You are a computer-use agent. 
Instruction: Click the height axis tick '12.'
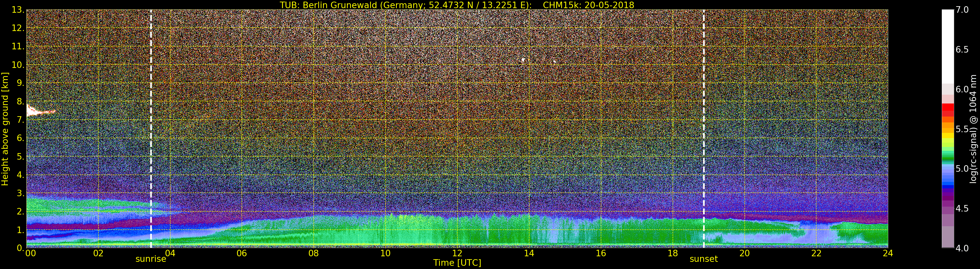pyautogui.click(x=18, y=28)
